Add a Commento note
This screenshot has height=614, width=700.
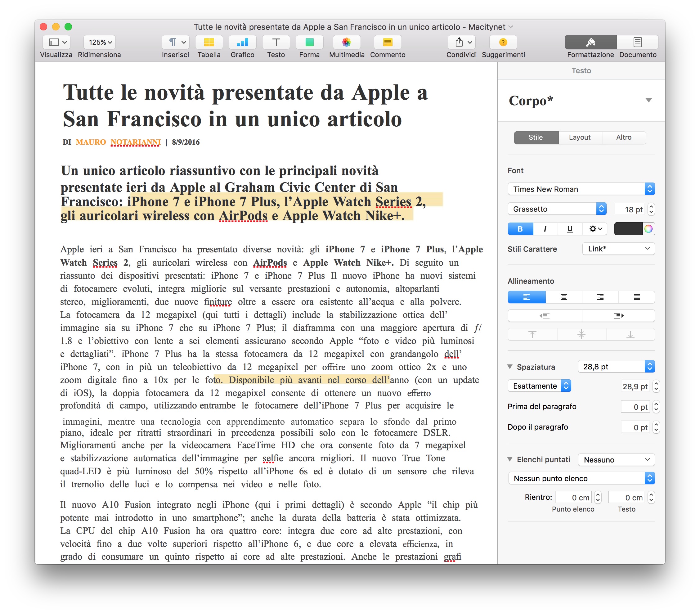387,43
